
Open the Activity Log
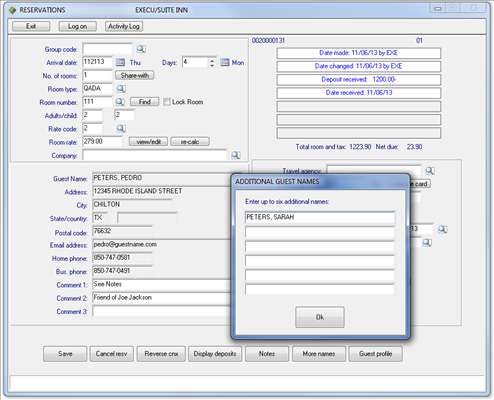124,26
